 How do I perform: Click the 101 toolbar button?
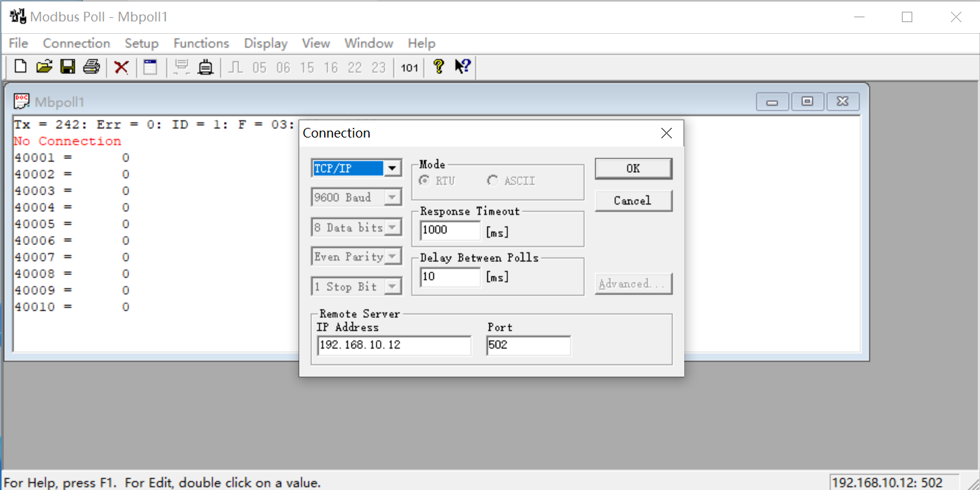[409, 68]
